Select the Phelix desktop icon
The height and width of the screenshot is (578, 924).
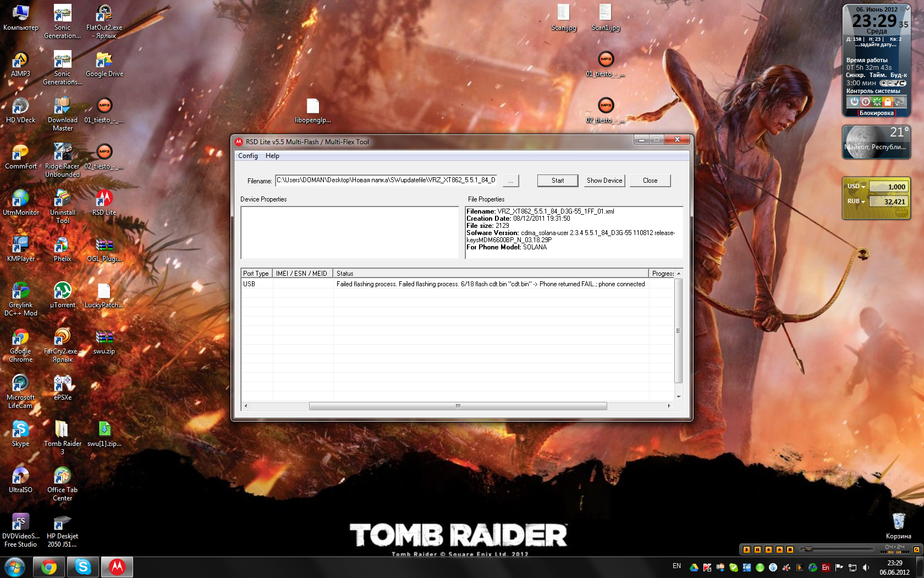pyautogui.click(x=63, y=249)
